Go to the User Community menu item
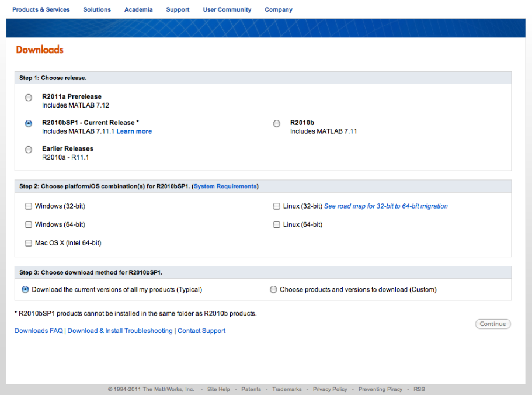Viewport: 532px width, 395px height. (x=227, y=9)
